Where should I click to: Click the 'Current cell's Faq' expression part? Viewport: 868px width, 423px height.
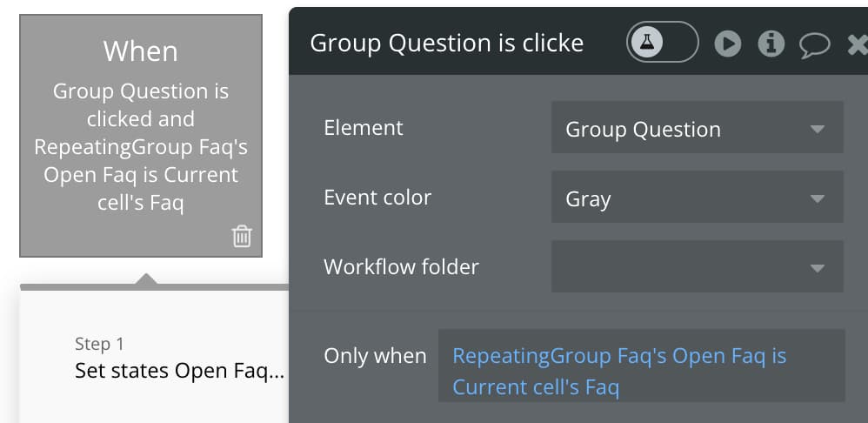(x=536, y=386)
